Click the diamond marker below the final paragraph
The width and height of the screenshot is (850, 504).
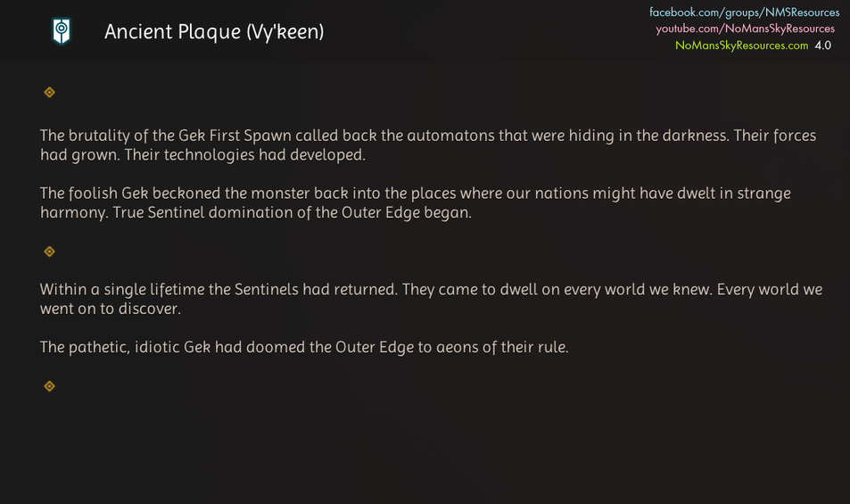(x=50, y=386)
